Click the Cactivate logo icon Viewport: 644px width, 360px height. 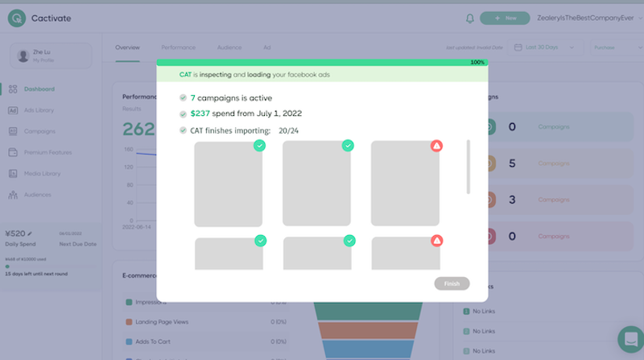click(x=17, y=18)
